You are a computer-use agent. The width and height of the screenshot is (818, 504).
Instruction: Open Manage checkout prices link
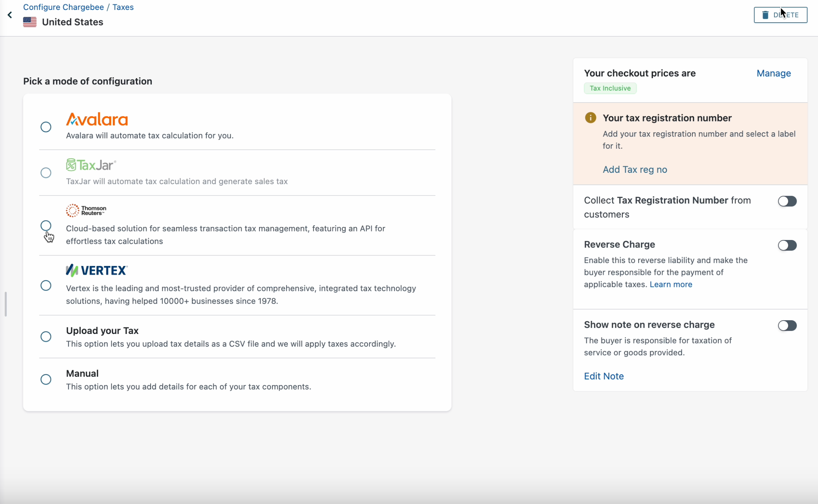[773, 73]
